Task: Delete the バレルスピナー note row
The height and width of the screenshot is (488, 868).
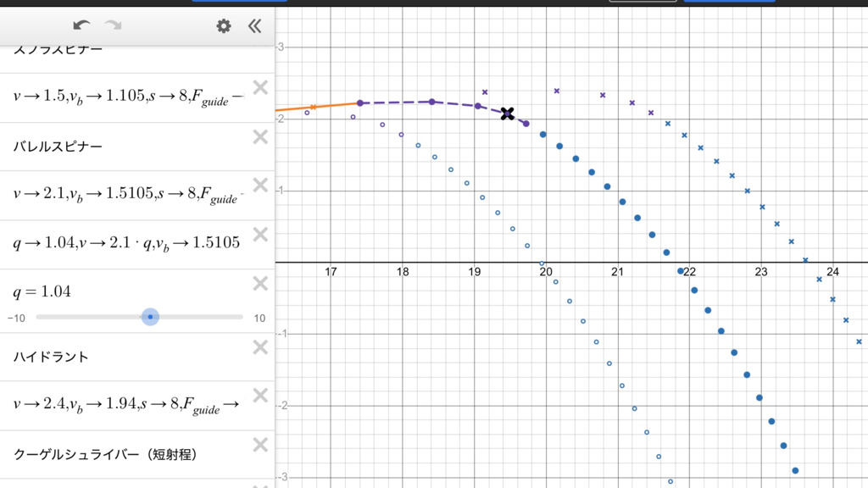Action: coord(260,137)
